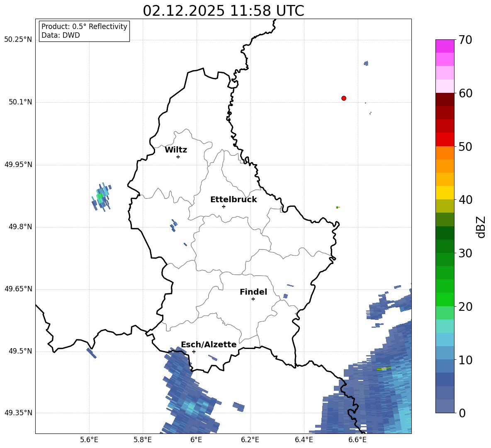Image resolution: width=491 pixels, height=448 pixels.
Task: Click the 10 tick on the colorbar
Action: coord(465,360)
